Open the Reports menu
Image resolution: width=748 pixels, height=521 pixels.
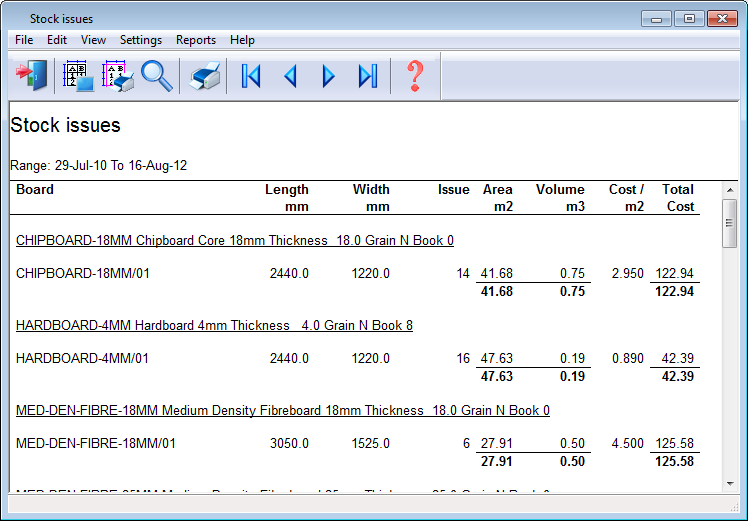click(x=196, y=40)
